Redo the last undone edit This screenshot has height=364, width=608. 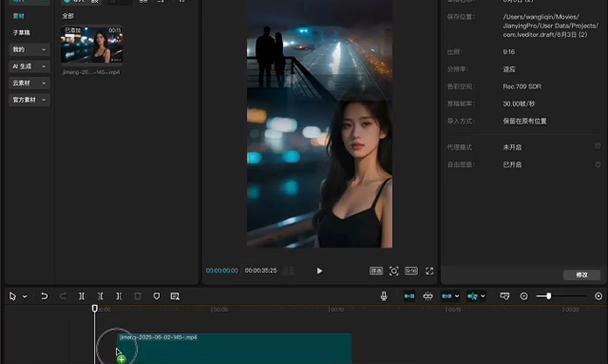pyautogui.click(x=63, y=296)
